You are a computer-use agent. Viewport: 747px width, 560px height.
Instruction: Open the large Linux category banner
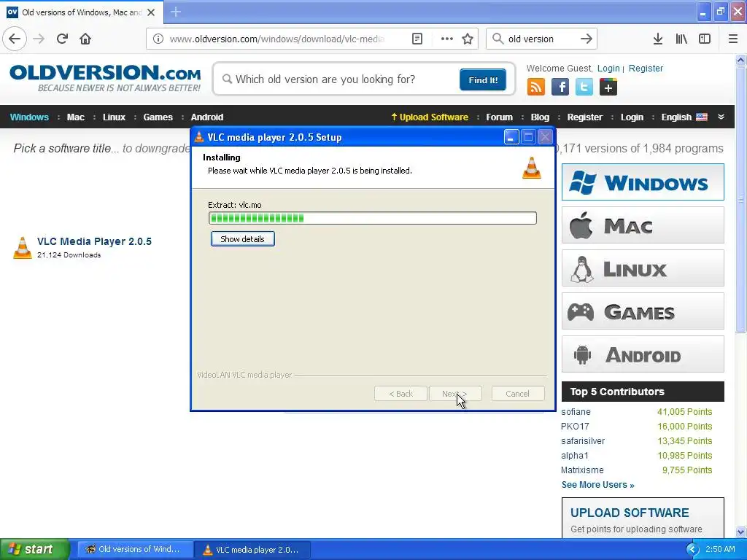pyautogui.click(x=643, y=268)
